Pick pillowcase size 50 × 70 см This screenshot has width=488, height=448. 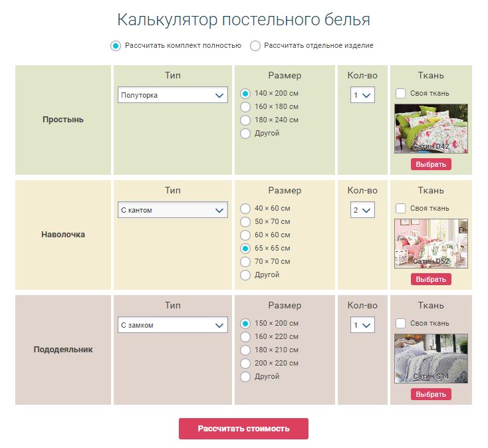(245, 221)
